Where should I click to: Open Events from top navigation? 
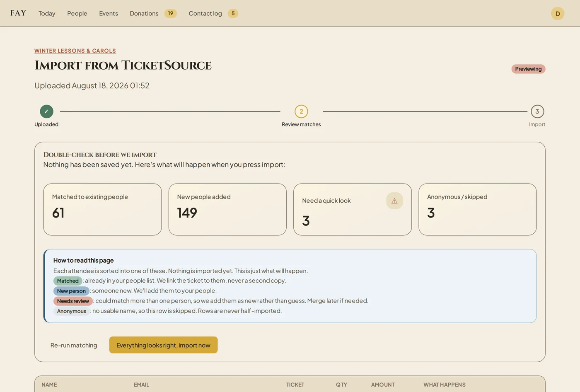click(109, 13)
